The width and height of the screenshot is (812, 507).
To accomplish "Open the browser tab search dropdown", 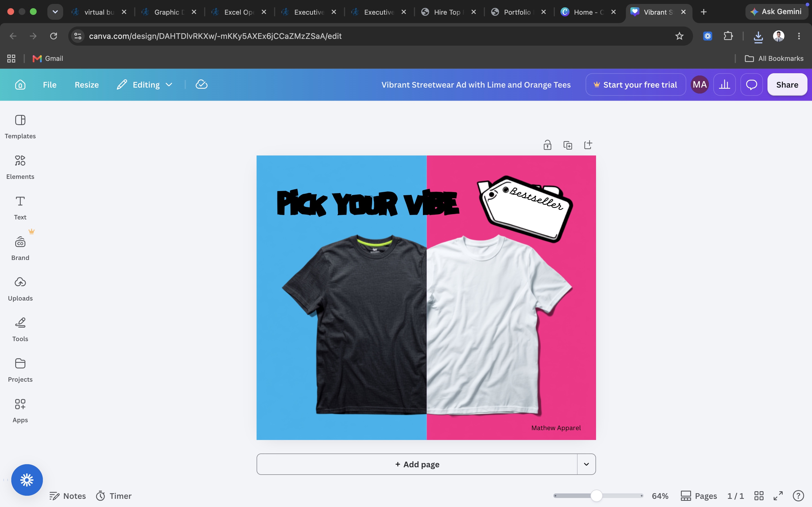I will 55,12.
